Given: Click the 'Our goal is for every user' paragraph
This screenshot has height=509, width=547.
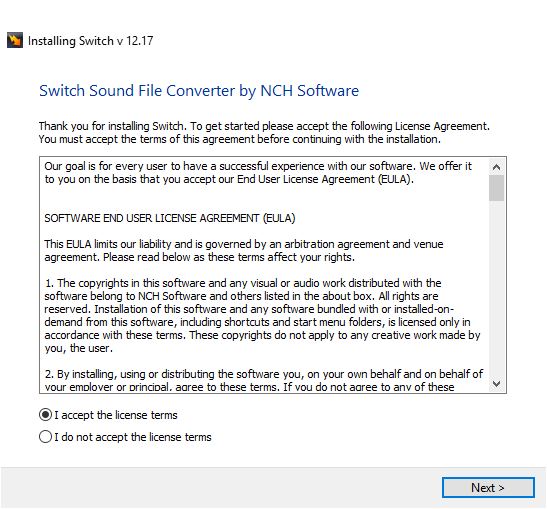Looking at the screenshot, I should (x=258, y=173).
